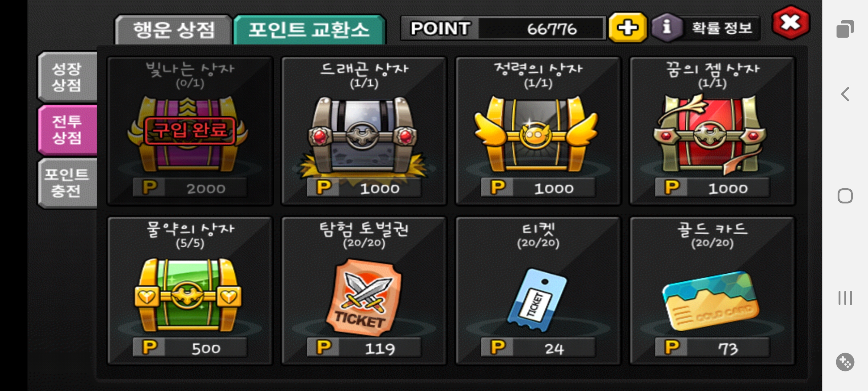Tap the yellow plus add-points icon
The image size is (868, 391).
[627, 28]
